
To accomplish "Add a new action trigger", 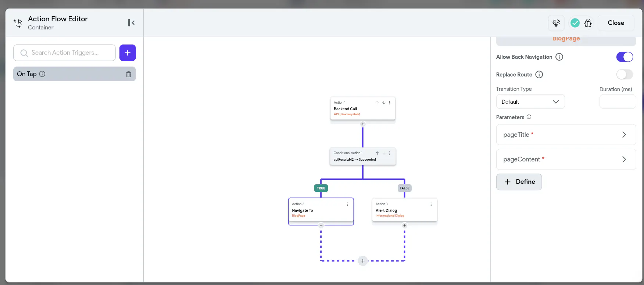I will (x=128, y=53).
